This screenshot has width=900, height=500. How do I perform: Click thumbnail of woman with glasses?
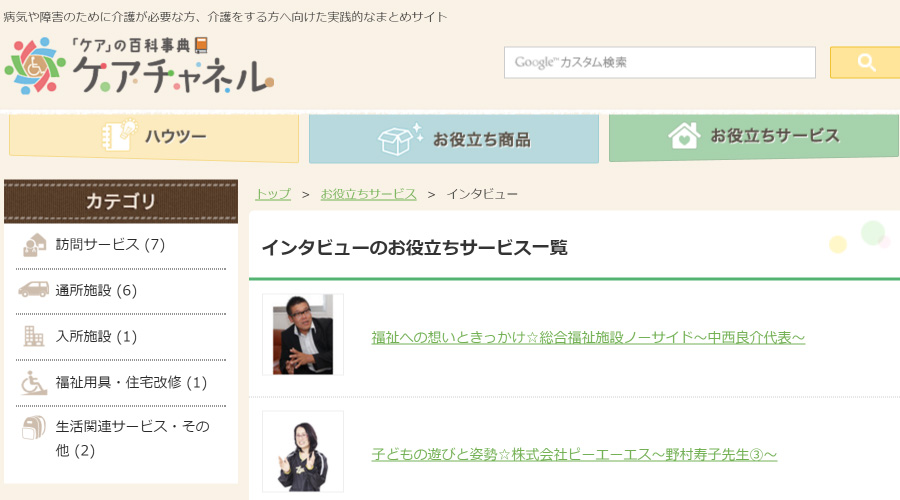[303, 452]
